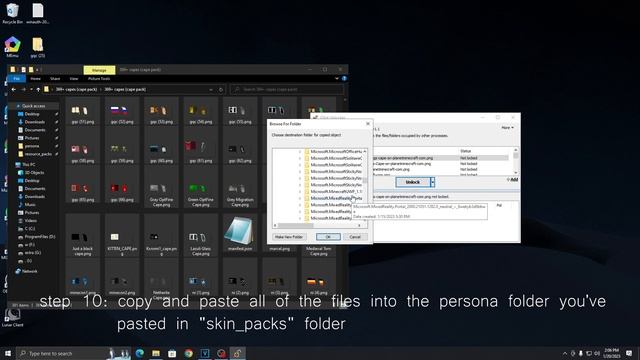
Task: Open Explorer help question mark icon
Action: pyautogui.click(x=344, y=78)
